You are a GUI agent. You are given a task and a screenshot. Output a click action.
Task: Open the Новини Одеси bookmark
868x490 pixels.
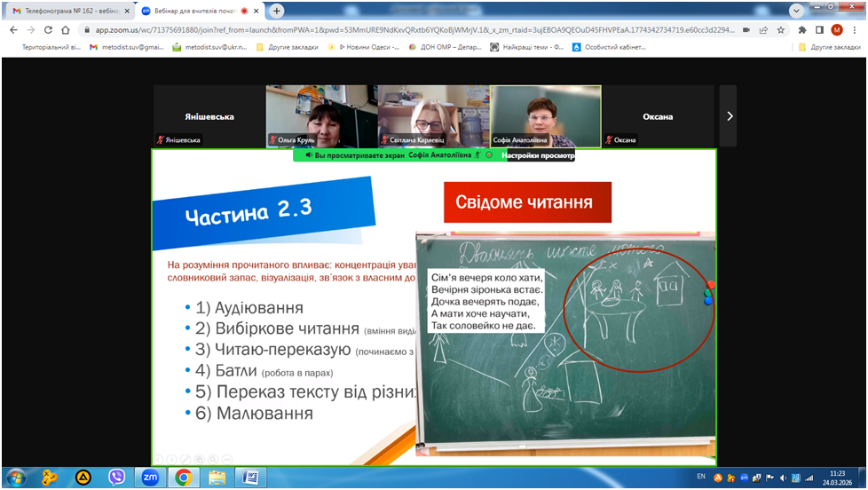pyautogui.click(x=365, y=47)
